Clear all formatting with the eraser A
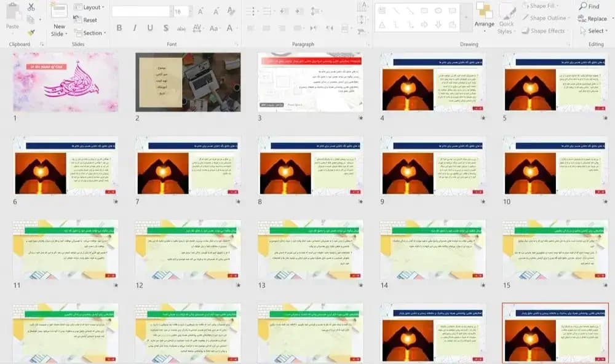The height and width of the screenshot is (364, 615). click(x=231, y=11)
